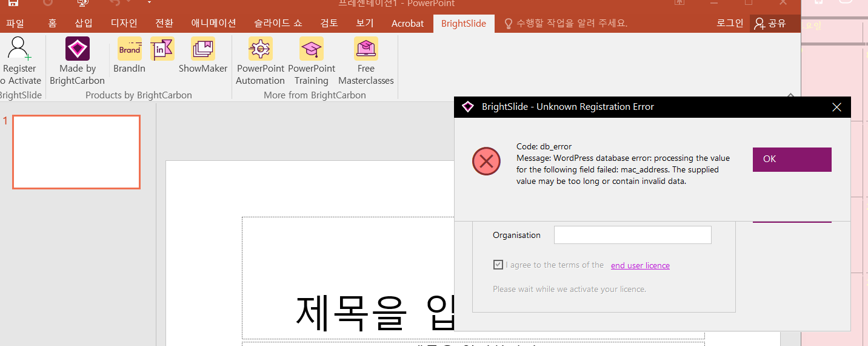Switch to the 슬라이드 쇼 ribbon tab
868x346 pixels.
[278, 24]
